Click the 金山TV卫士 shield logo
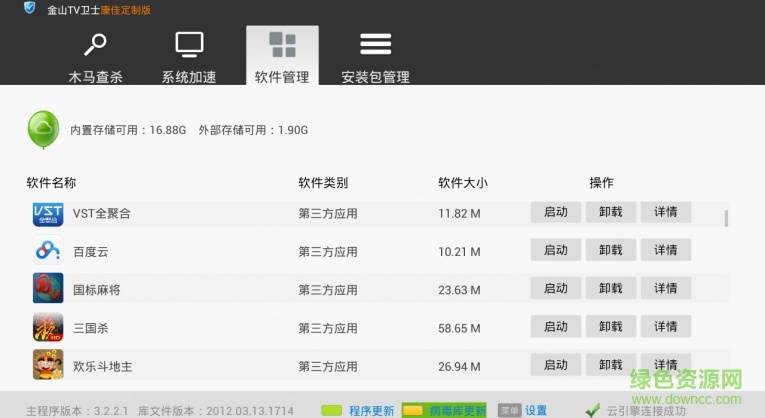The width and height of the screenshot is (765, 418). [29, 8]
